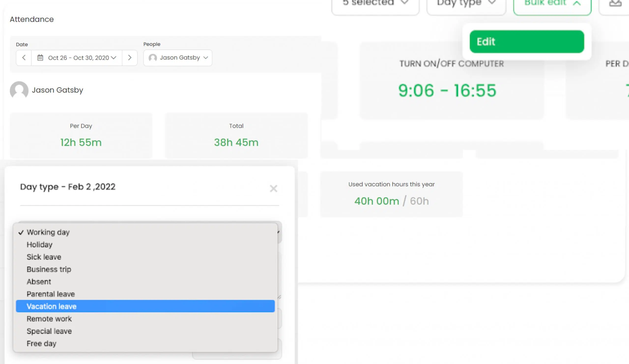Close the Day type dialog
Viewport: 629px width, 364px height.
tap(274, 189)
